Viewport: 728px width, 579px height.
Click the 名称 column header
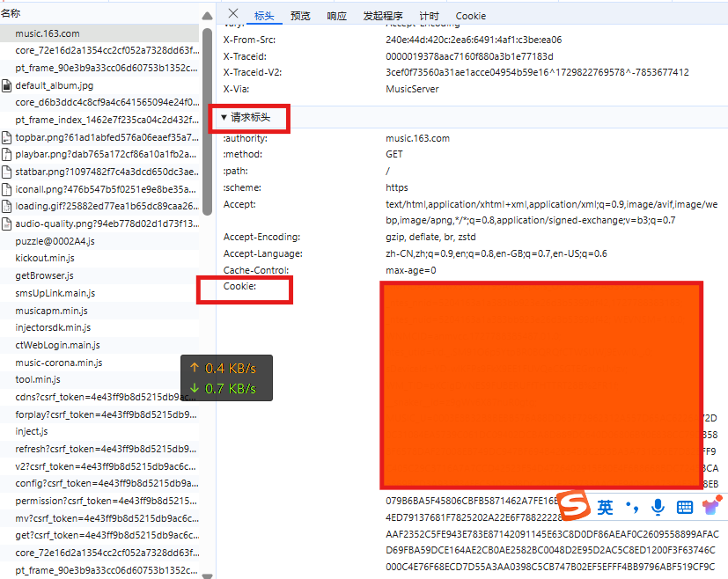[11, 13]
